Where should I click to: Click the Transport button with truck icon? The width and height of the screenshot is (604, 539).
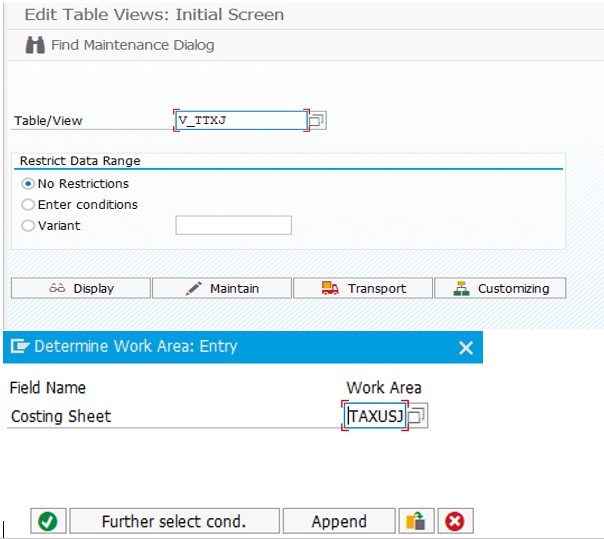(x=363, y=288)
